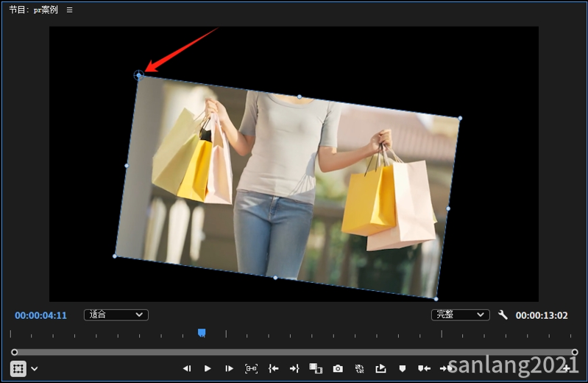Click the Step Forward one frame button

click(x=230, y=368)
